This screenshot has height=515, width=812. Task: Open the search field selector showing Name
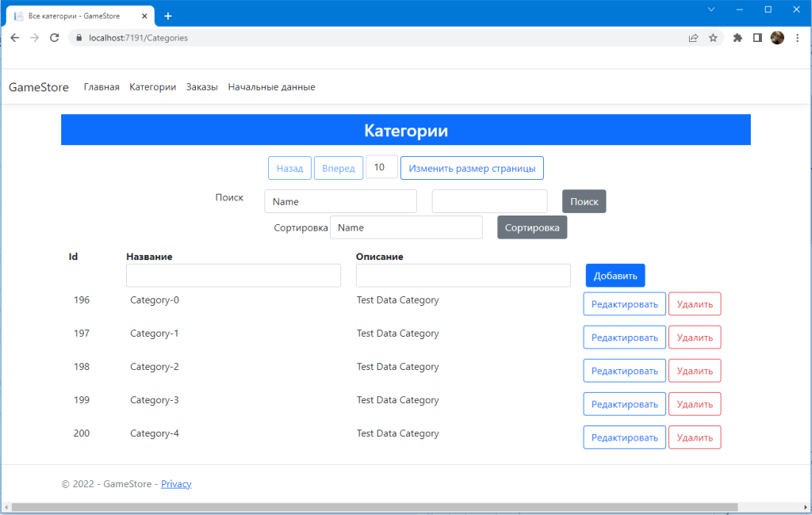(x=340, y=201)
